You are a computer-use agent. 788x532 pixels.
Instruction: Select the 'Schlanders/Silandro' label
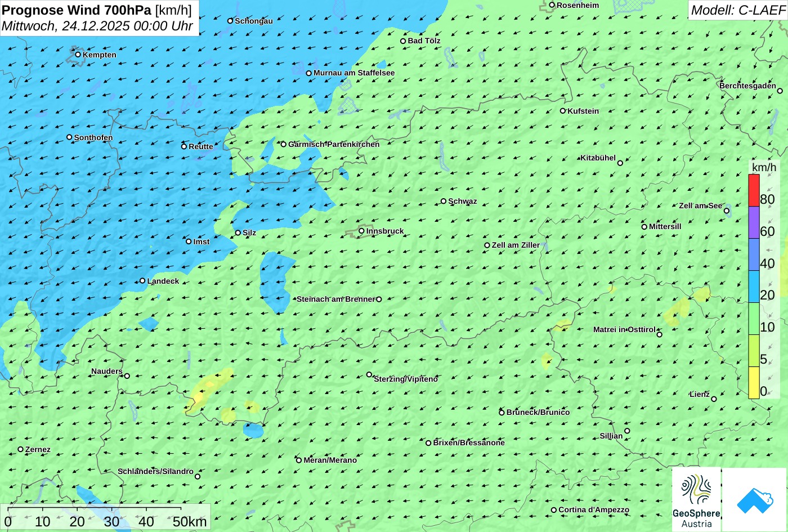(155, 471)
